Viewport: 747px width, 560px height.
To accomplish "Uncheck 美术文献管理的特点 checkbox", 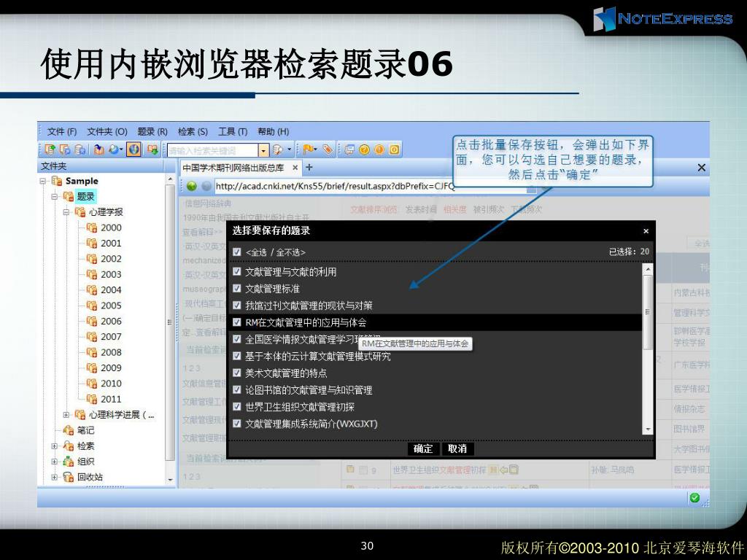I will tap(237, 373).
